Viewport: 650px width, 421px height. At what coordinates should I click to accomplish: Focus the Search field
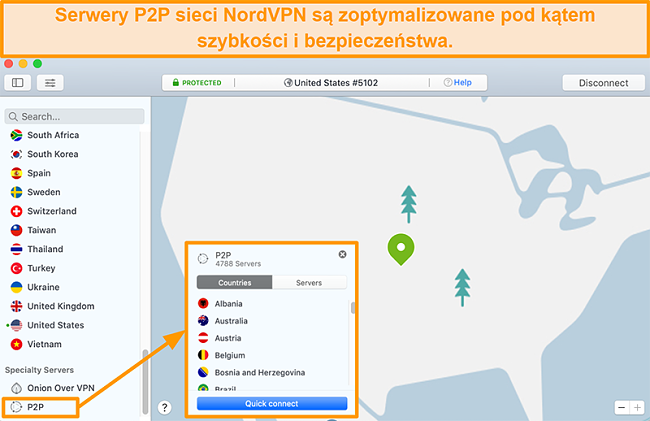coord(75,116)
